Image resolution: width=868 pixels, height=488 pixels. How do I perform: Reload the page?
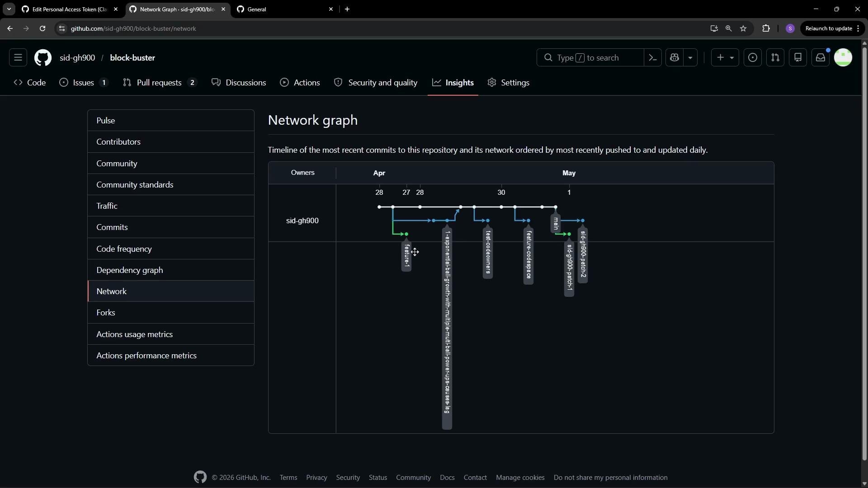(x=42, y=28)
